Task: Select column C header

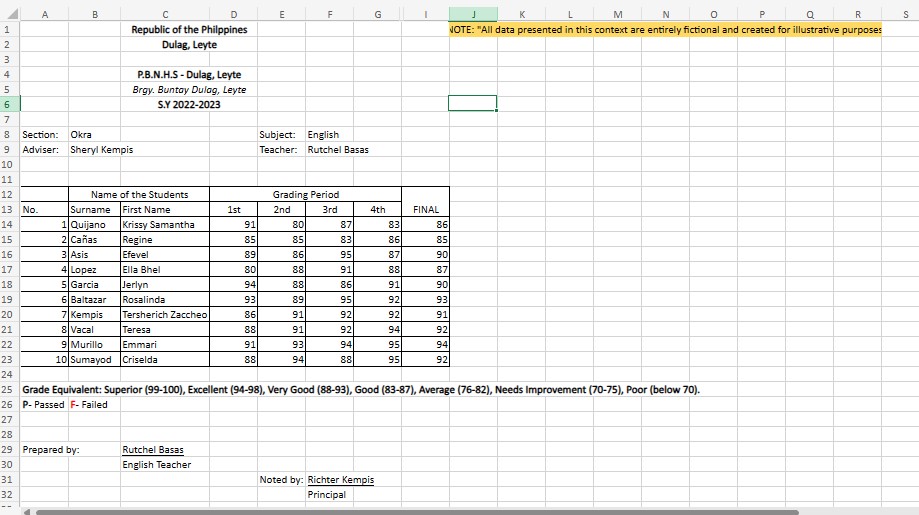Action: point(165,14)
